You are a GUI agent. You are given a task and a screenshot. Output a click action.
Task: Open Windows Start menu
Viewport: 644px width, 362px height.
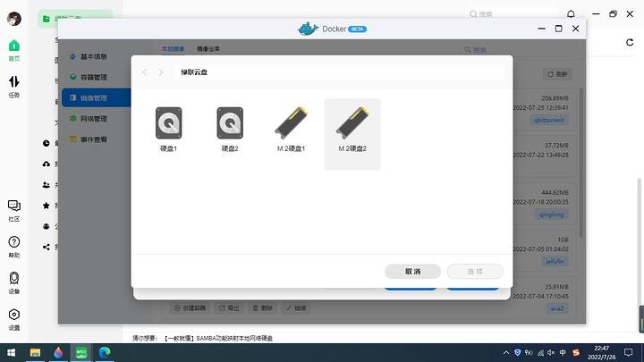pos(11,352)
